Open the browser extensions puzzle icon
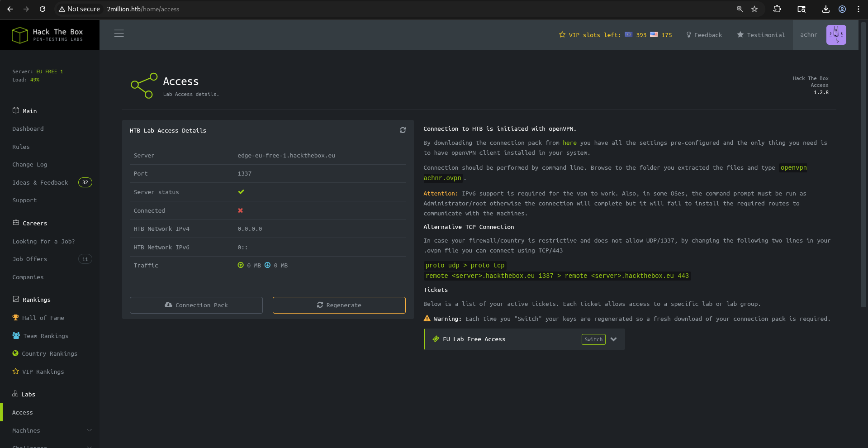This screenshot has height=448, width=868. point(777,9)
